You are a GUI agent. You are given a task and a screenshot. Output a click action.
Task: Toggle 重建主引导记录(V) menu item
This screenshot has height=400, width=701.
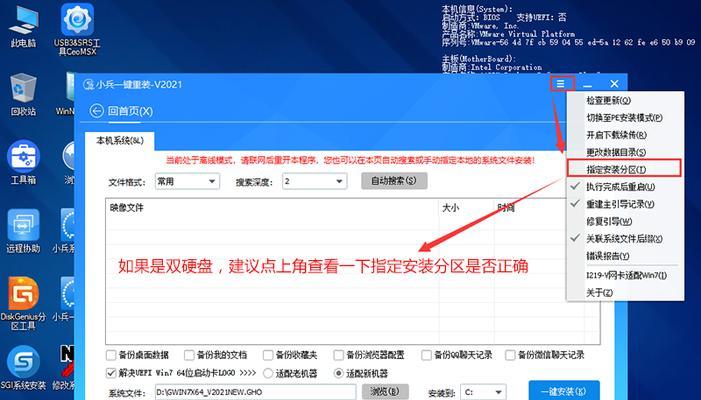(x=625, y=204)
